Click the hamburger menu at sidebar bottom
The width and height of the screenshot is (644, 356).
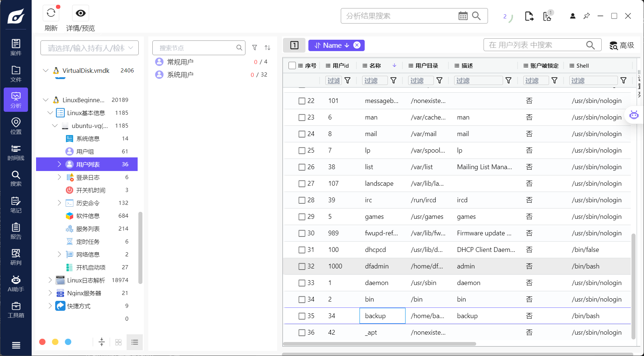(16, 345)
